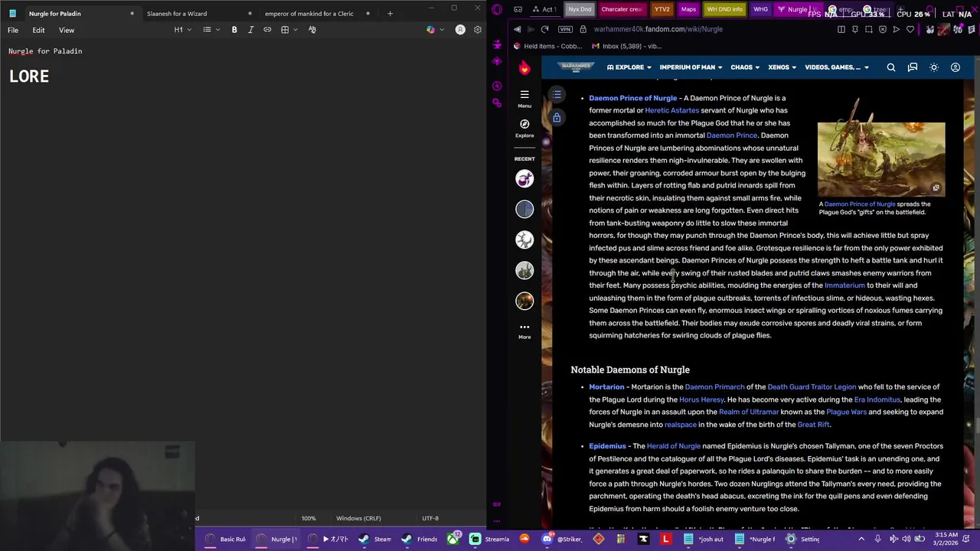Toggle bold formatting in Notepad
The width and height of the screenshot is (980, 551).
coord(234,30)
